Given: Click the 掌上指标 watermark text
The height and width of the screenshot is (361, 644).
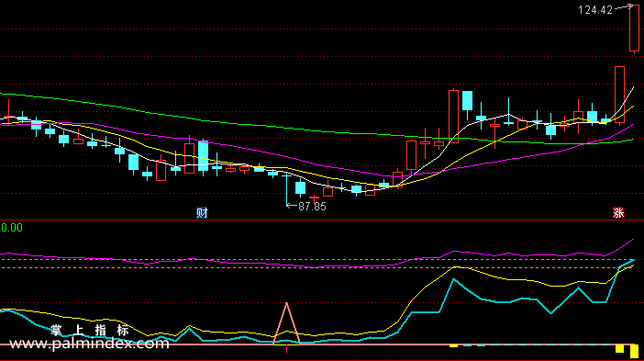Looking at the screenshot, I should [x=90, y=330].
